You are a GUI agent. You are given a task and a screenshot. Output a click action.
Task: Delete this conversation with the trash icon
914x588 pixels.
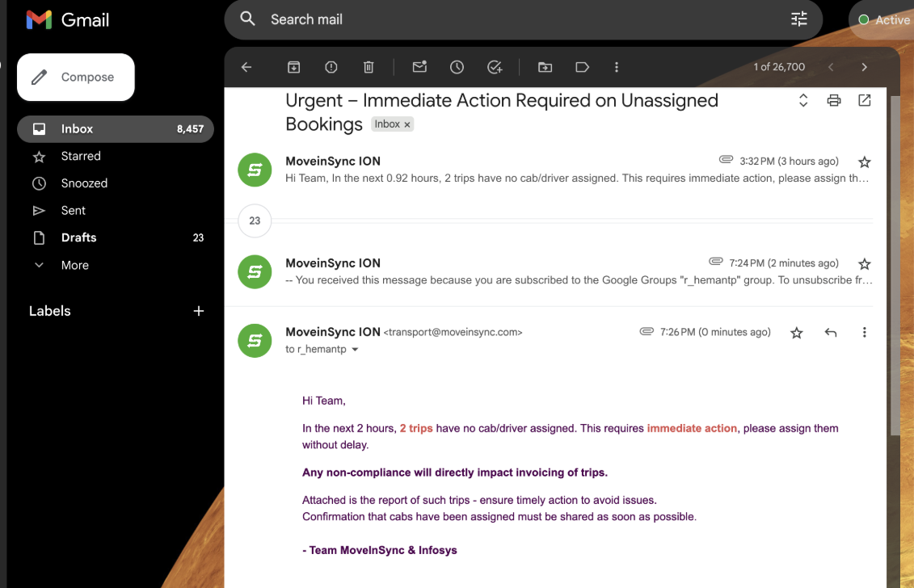[x=369, y=67]
